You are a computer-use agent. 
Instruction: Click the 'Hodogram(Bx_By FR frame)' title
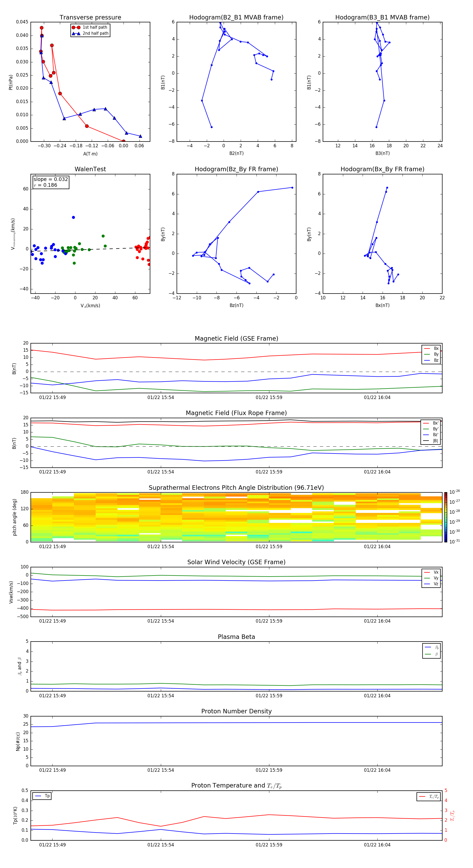[x=382, y=169]
